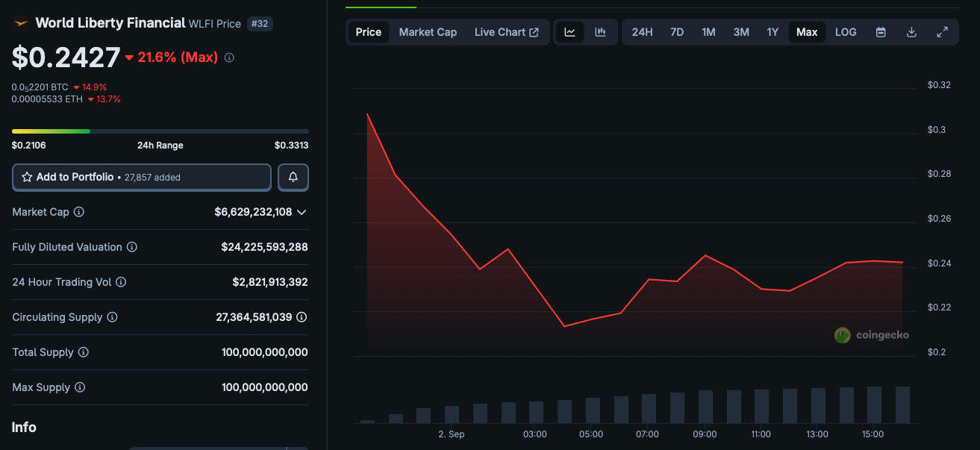The height and width of the screenshot is (450, 980).
Task: Set chart range to 7D
Action: point(677,32)
